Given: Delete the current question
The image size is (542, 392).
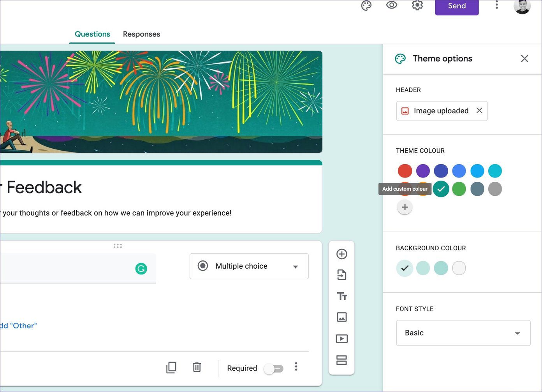Looking at the screenshot, I should tap(197, 367).
